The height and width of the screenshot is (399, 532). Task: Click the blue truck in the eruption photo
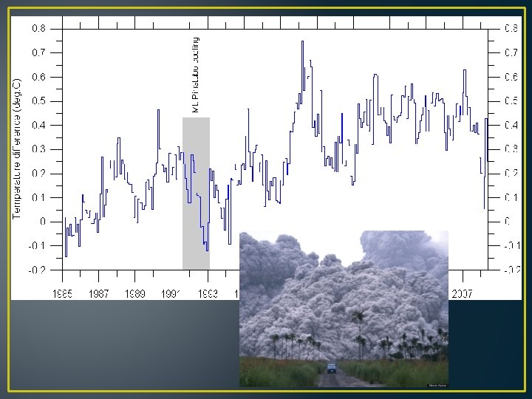(x=332, y=368)
